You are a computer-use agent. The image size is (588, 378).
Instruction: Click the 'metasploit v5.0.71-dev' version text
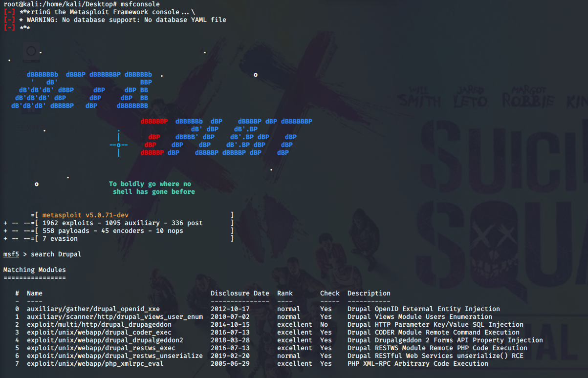point(86,215)
